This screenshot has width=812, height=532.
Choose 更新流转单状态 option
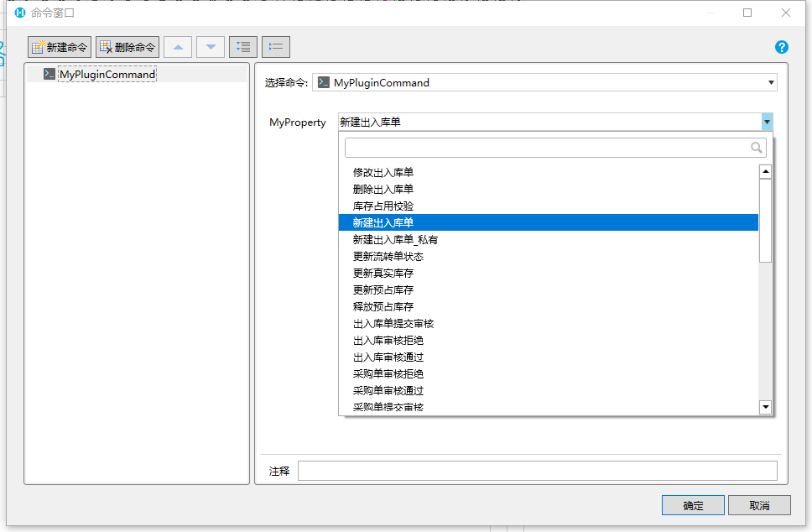pyautogui.click(x=549, y=257)
